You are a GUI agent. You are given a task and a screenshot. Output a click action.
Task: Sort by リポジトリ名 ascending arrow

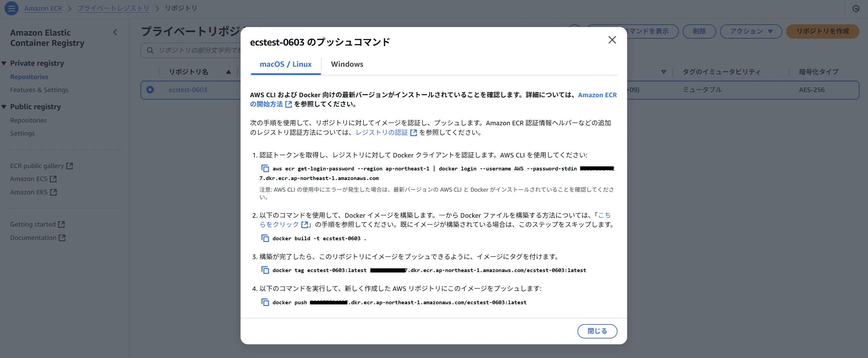point(229,72)
